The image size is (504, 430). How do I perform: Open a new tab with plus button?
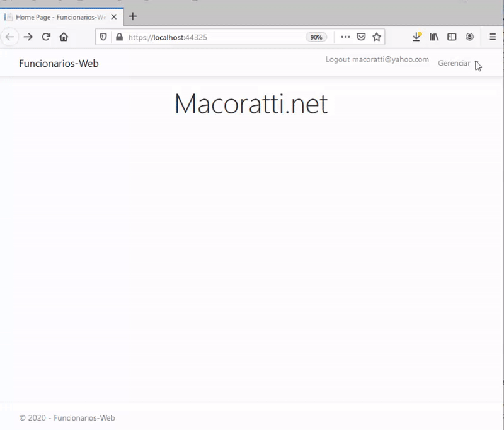[x=133, y=16]
